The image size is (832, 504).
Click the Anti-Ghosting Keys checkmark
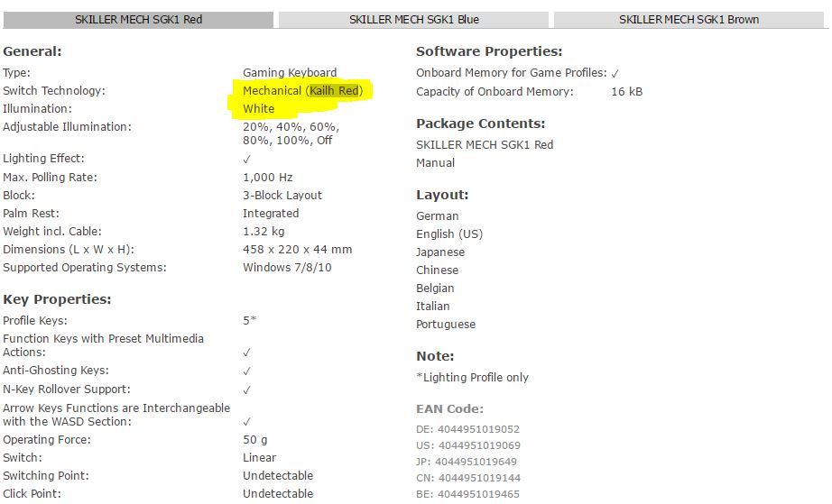(x=246, y=371)
